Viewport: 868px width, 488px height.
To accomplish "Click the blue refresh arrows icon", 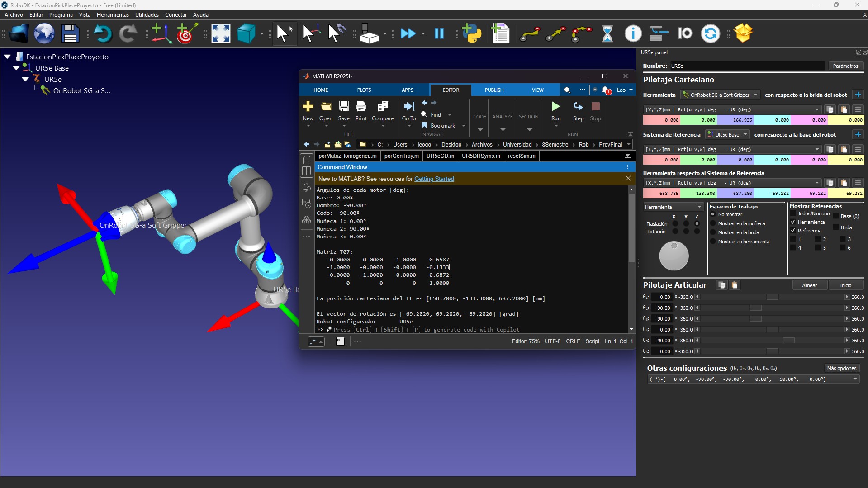I will tap(710, 33).
